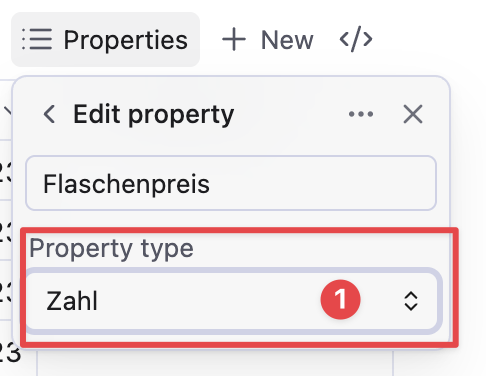The width and height of the screenshot is (486, 376).
Task: Click the blank panel area under Edit property title
Action: (231, 143)
